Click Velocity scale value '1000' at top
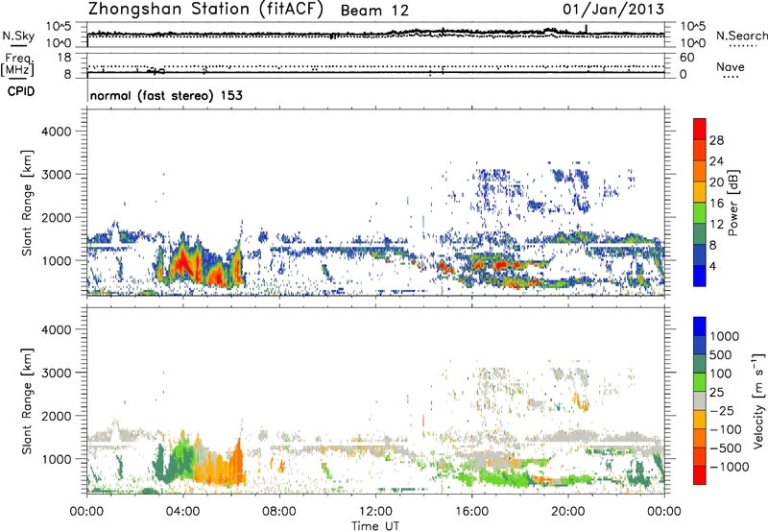Image resolution: width=768 pixels, height=532 pixels. pyautogui.click(x=724, y=336)
